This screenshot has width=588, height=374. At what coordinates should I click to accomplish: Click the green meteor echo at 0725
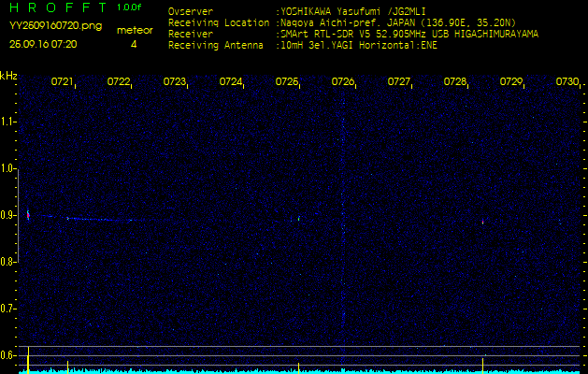298,219
